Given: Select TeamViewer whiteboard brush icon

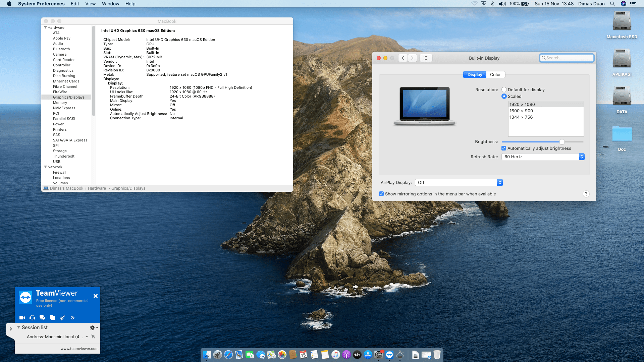Looking at the screenshot, I should point(62,318).
